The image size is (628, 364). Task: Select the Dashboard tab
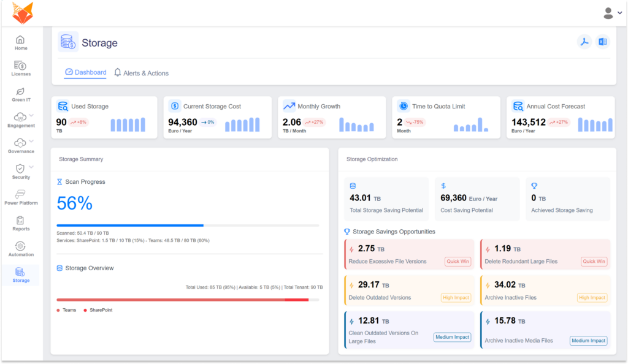tap(85, 72)
